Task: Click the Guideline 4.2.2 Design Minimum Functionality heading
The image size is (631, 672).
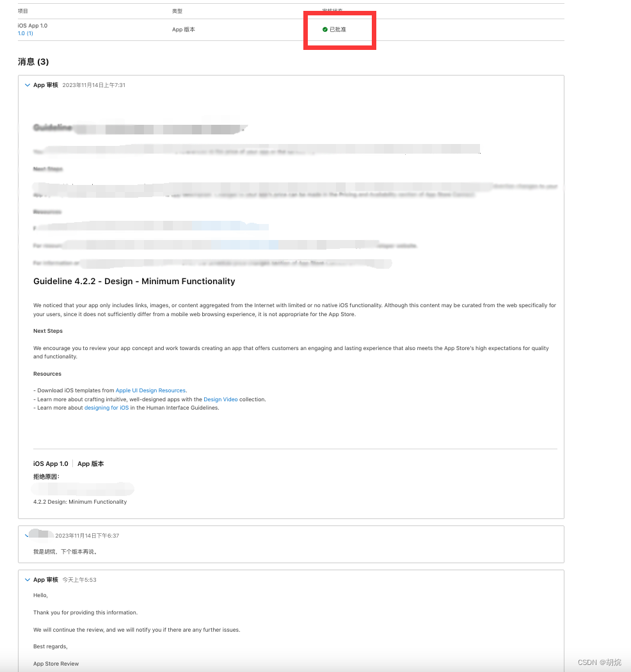Action: click(134, 281)
